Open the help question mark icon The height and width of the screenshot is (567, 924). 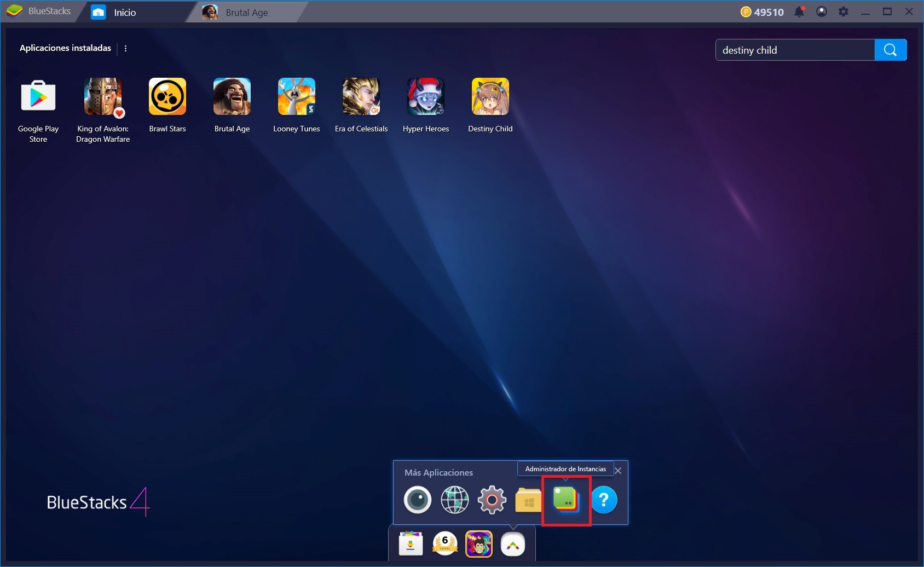604,500
